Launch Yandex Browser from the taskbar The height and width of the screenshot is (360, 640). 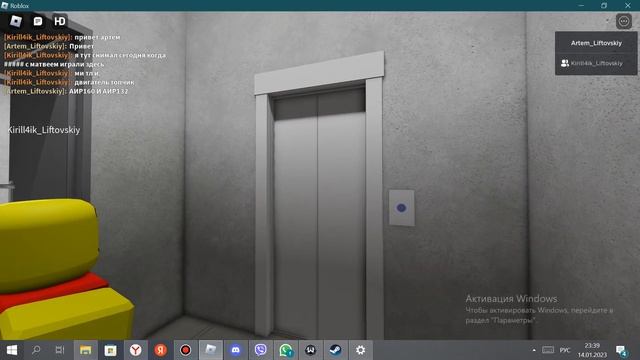click(136, 350)
